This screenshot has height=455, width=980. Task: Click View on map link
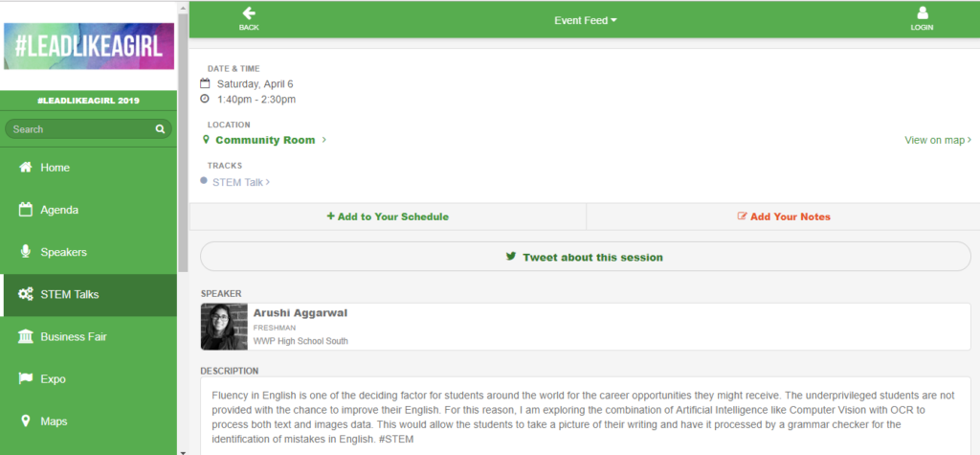[938, 140]
